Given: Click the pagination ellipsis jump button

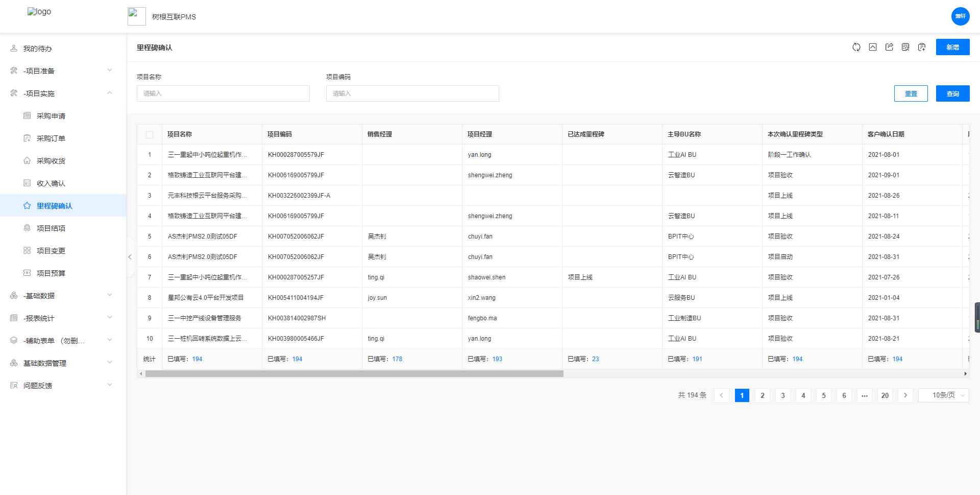Looking at the screenshot, I should coord(865,395).
